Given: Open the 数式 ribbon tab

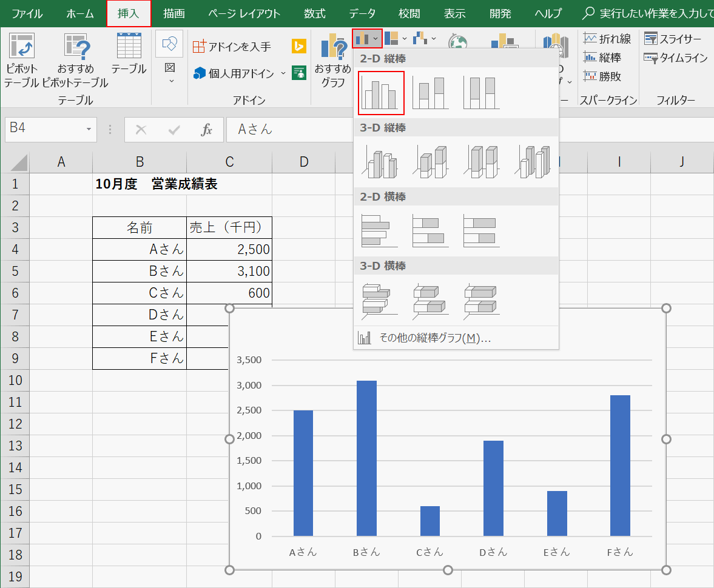Looking at the screenshot, I should pyautogui.click(x=314, y=12).
